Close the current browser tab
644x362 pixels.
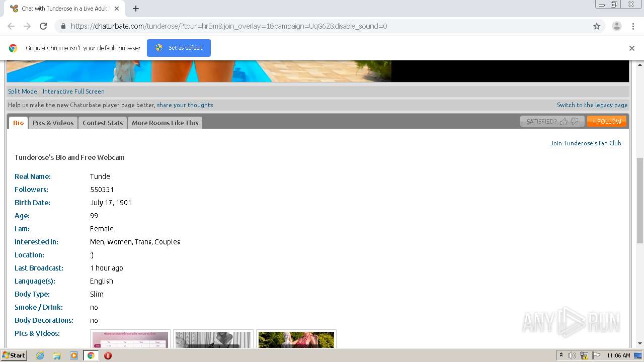pos(117,9)
